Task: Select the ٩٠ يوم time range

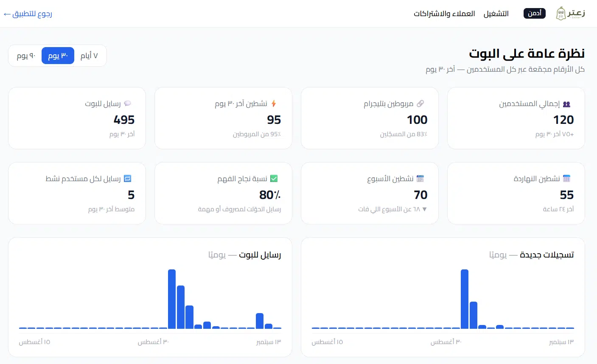Action: pos(26,56)
